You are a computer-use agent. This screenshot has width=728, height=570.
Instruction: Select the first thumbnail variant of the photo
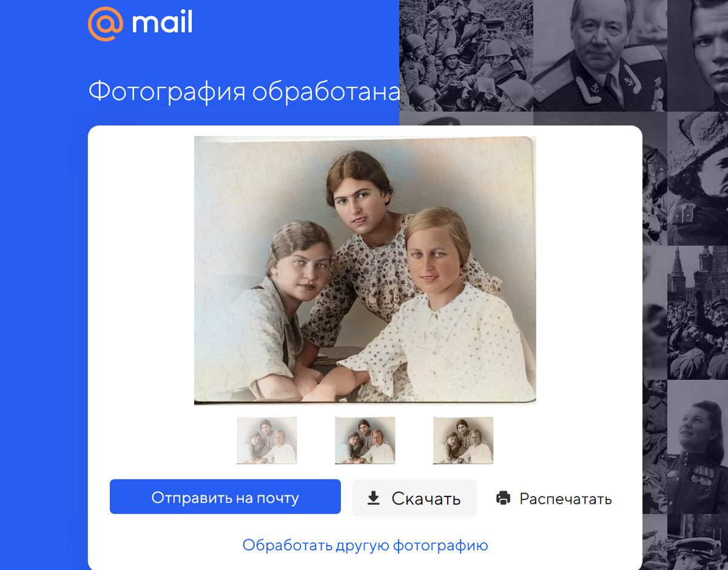point(267,441)
